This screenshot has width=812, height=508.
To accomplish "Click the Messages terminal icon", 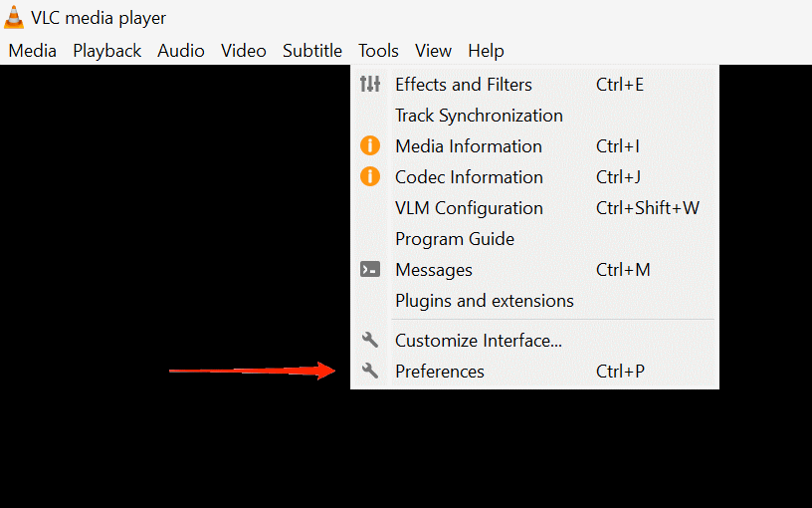I will tap(370, 270).
